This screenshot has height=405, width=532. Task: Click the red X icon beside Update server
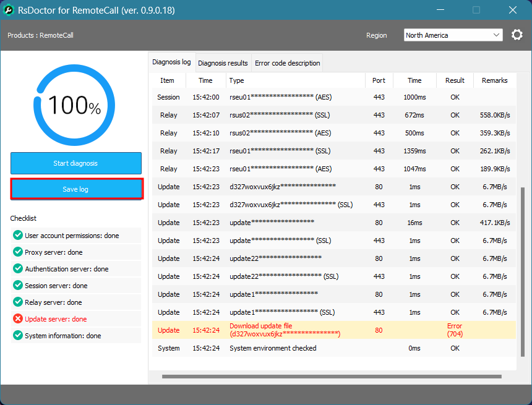[x=18, y=318]
